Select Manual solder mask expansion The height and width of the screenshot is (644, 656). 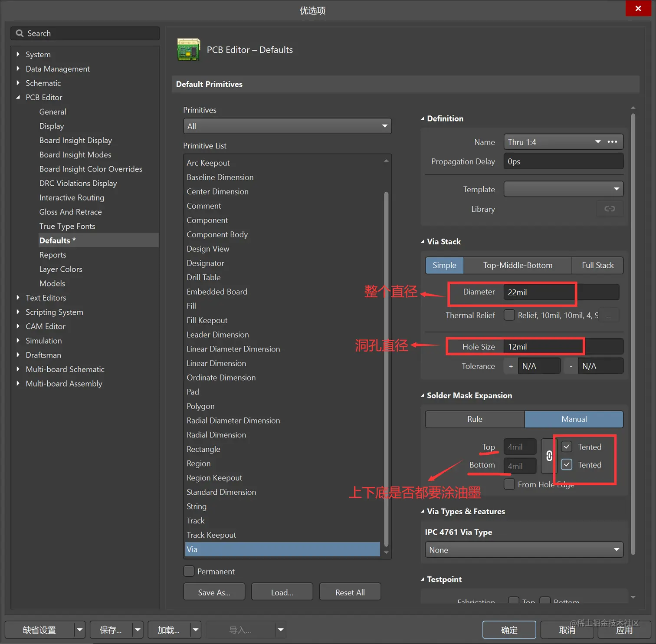point(574,419)
